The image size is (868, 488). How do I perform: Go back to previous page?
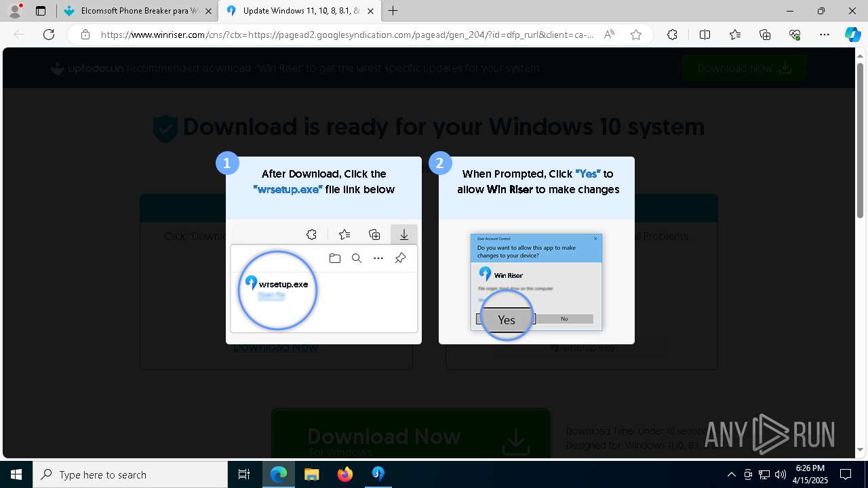[x=20, y=35]
